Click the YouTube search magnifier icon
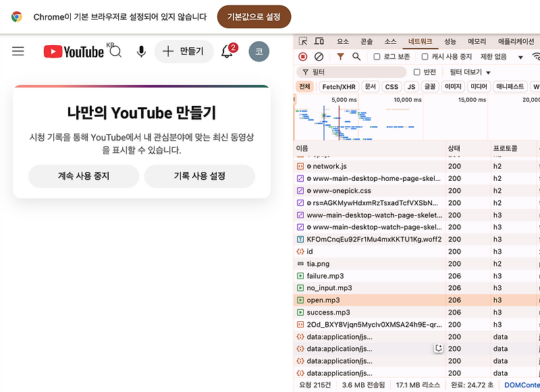This screenshot has width=540, height=392. point(116,52)
